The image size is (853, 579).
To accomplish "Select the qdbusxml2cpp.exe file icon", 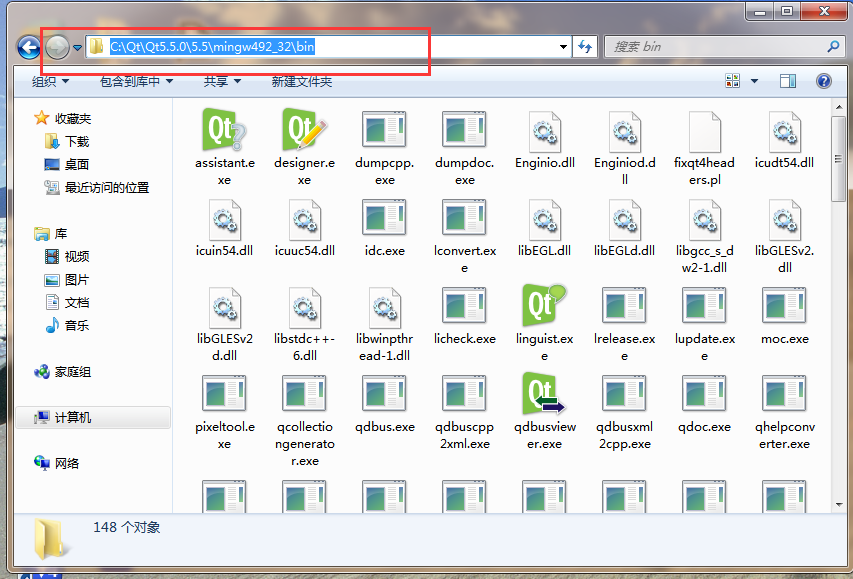I will (x=625, y=394).
